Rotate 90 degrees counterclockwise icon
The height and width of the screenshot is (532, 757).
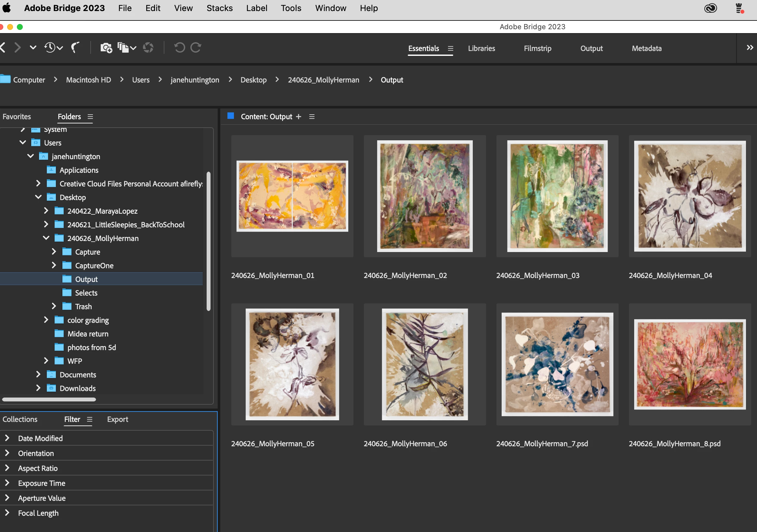[x=179, y=48]
